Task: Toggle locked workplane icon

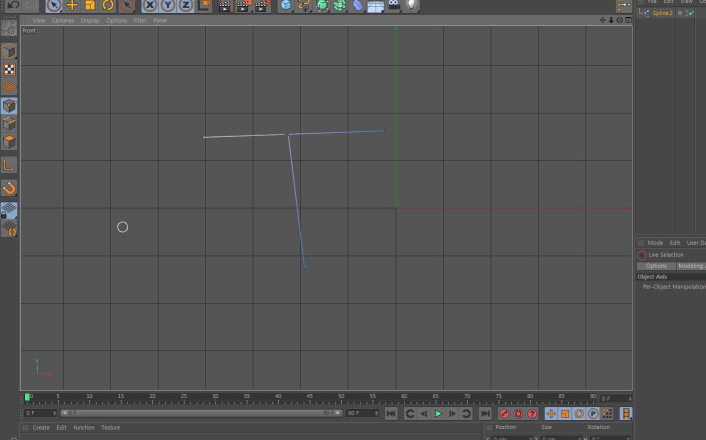Action: 9,210
